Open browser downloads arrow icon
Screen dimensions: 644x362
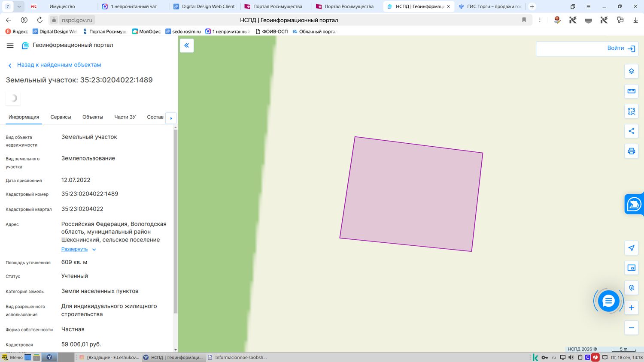coord(635,20)
